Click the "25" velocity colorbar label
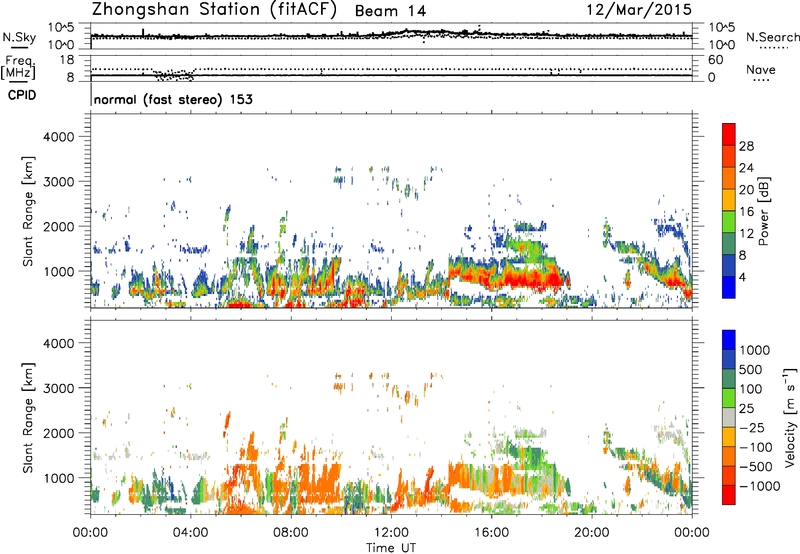 [x=746, y=408]
